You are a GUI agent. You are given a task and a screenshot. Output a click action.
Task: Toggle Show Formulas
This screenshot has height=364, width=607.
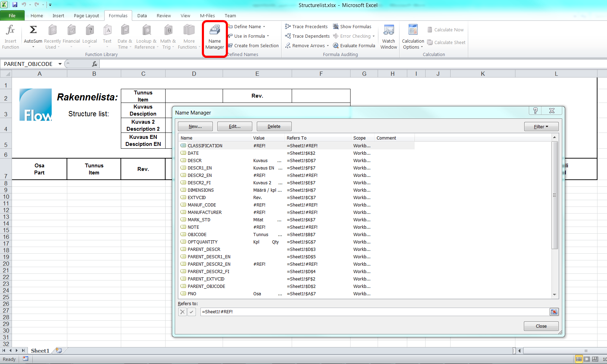[x=352, y=27]
